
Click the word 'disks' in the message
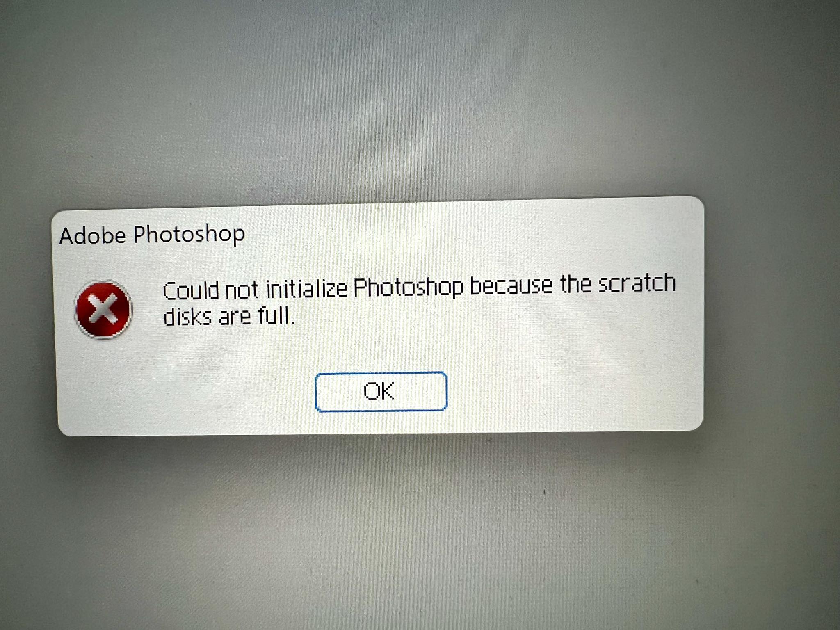click(x=187, y=316)
